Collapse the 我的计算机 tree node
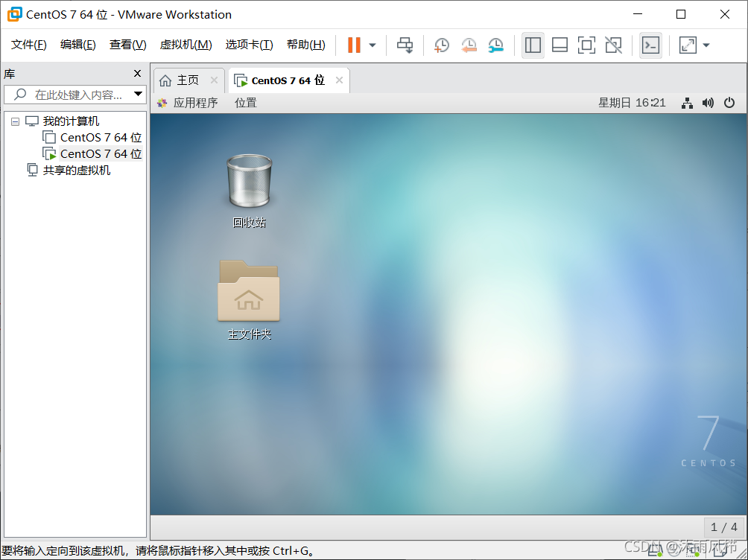Viewport: 748px width, 560px height. pos(15,121)
